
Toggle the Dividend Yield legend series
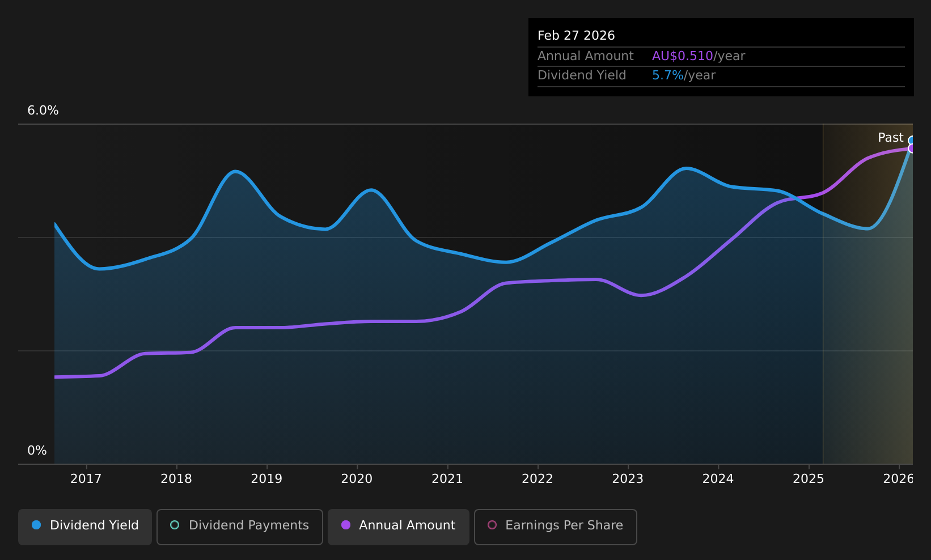pyautogui.click(x=85, y=527)
